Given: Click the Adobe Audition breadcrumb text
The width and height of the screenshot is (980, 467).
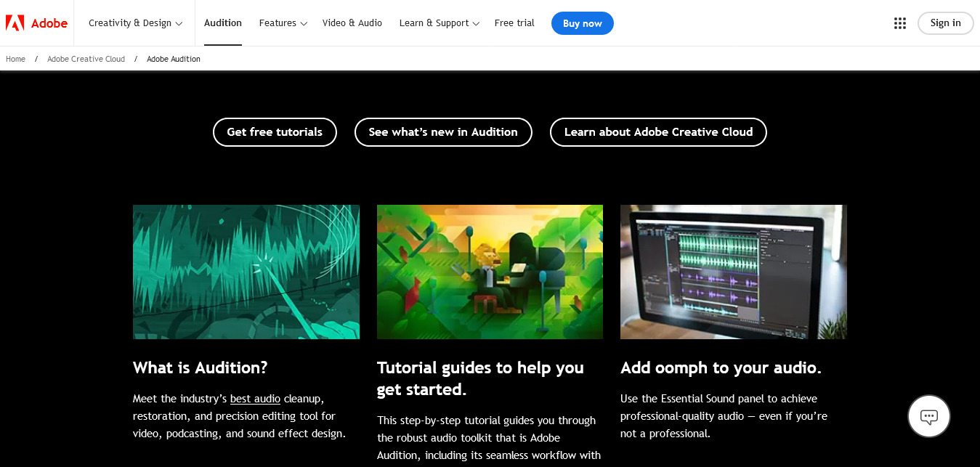Looking at the screenshot, I should [x=174, y=59].
